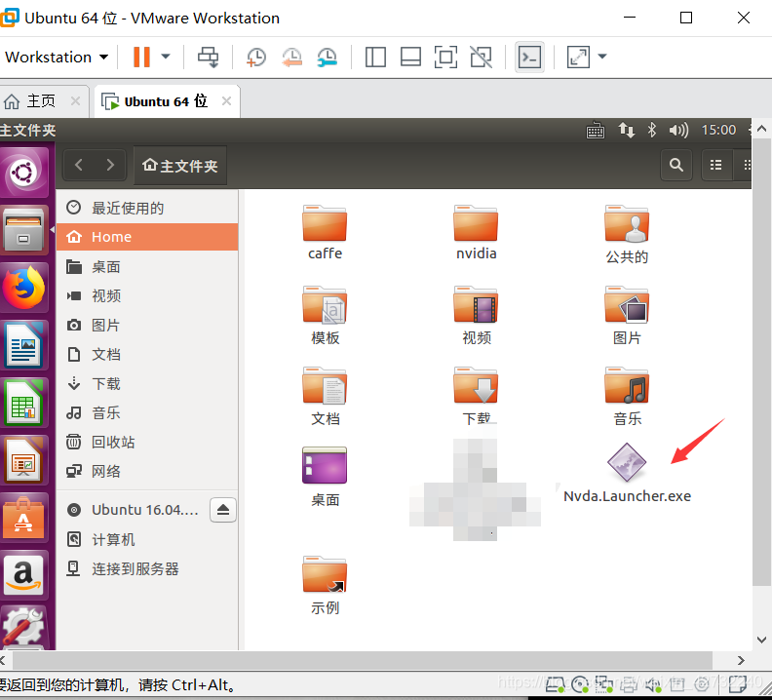The image size is (772, 700).
Task: Pause the virtual machine
Action: [141, 57]
